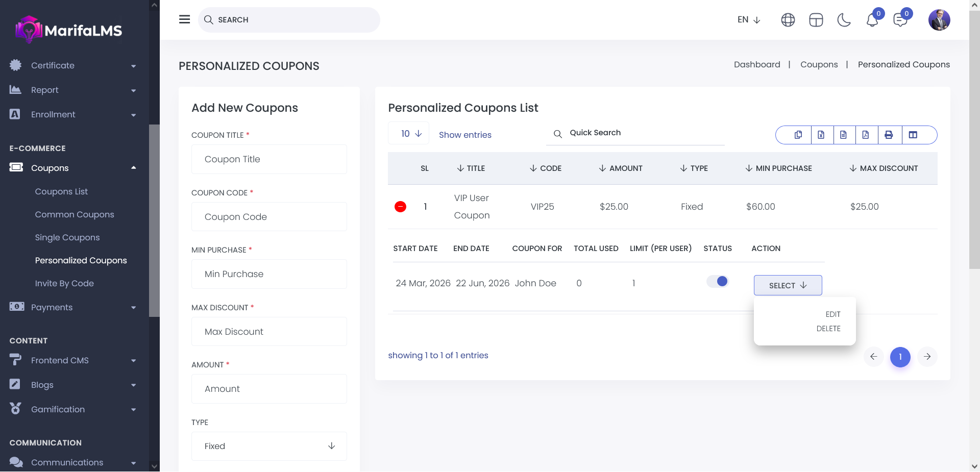The image size is (980, 472).
Task: Click the sidebar vertical scrollbar thumb
Action: 154,219
